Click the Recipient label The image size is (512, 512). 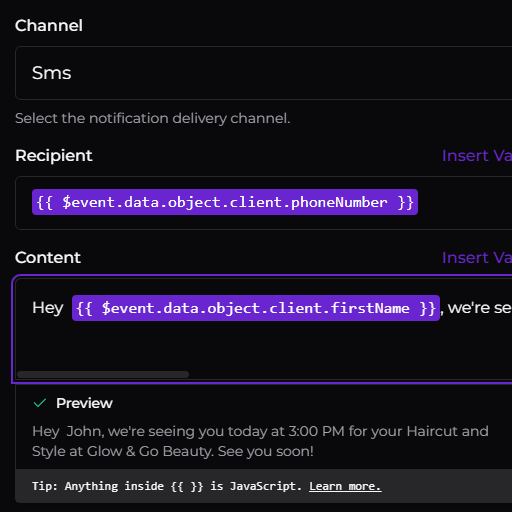point(54,156)
